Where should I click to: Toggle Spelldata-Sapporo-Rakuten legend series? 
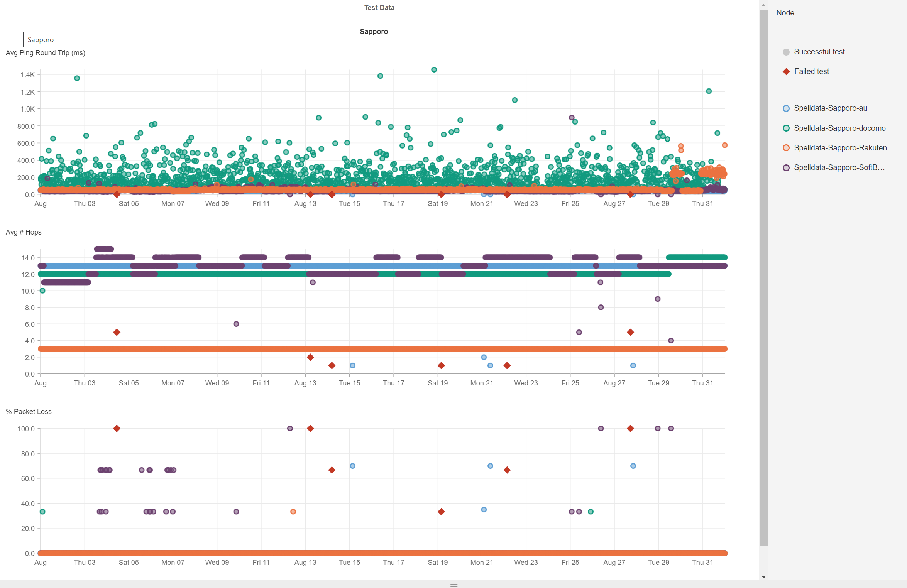pyautogui.click(x=840, y=148)
